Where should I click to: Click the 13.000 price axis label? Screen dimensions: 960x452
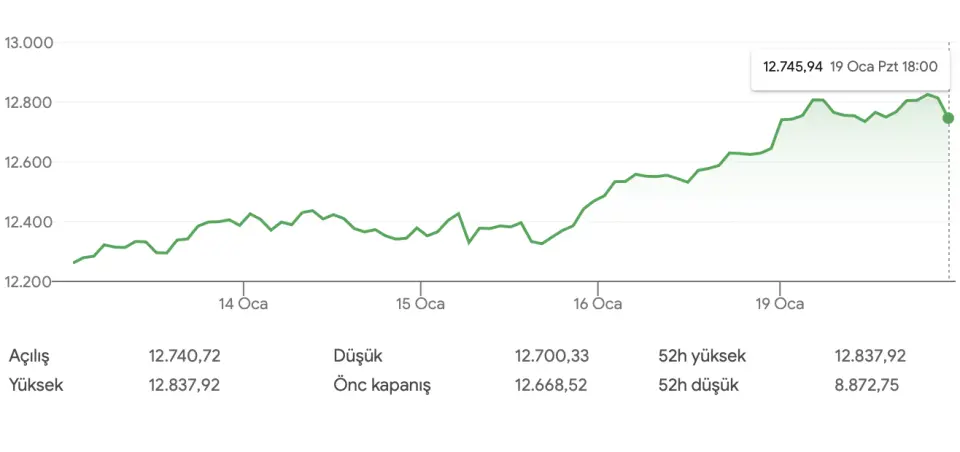pyautogui.click(x=28, y=43)
